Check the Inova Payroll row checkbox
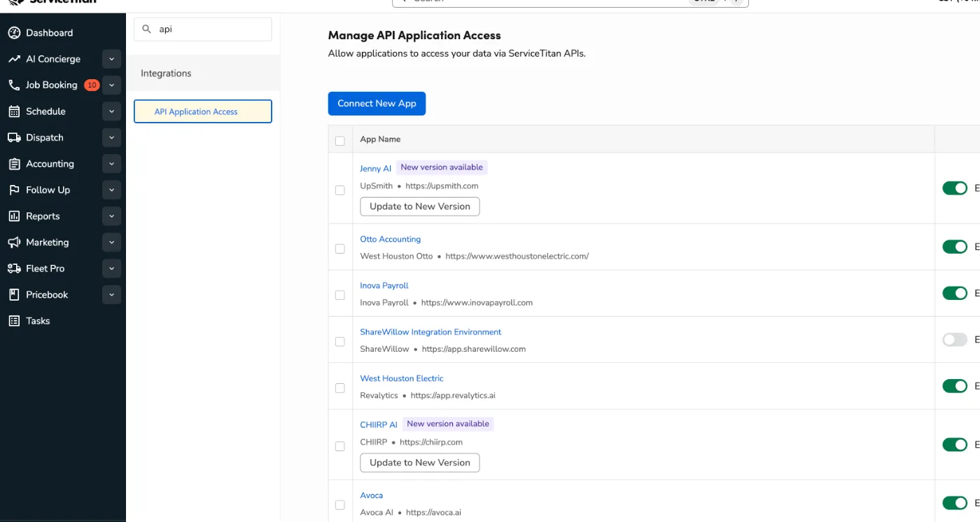 tap(340, 295)
